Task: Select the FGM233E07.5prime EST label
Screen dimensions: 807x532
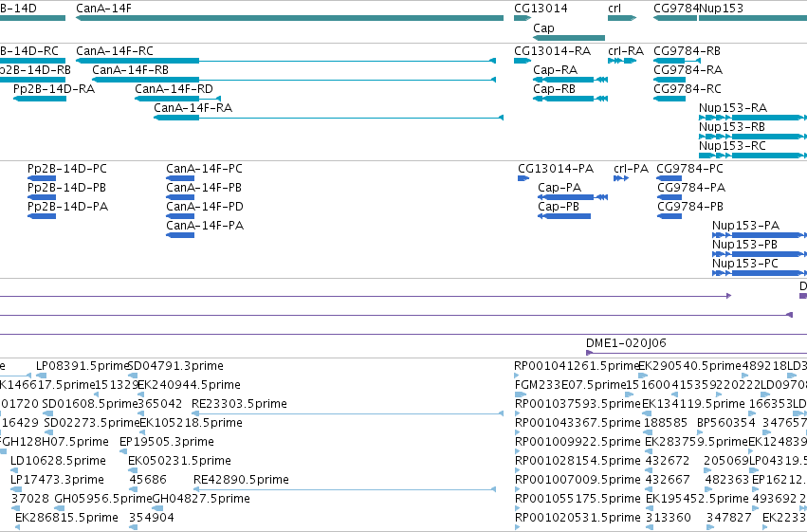Action: (x=570, y=385)
